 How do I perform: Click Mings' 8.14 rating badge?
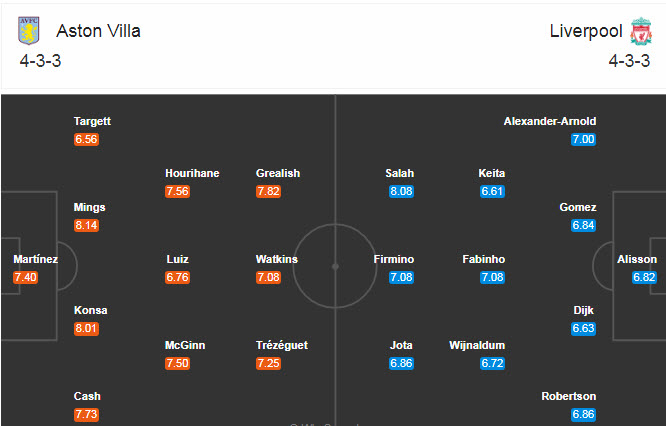[86, 226]
